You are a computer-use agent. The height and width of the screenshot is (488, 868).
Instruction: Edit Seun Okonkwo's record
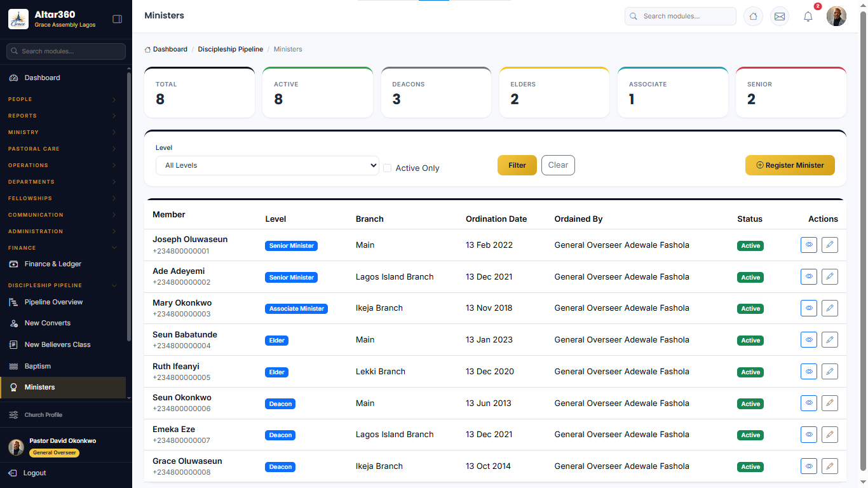829,403
